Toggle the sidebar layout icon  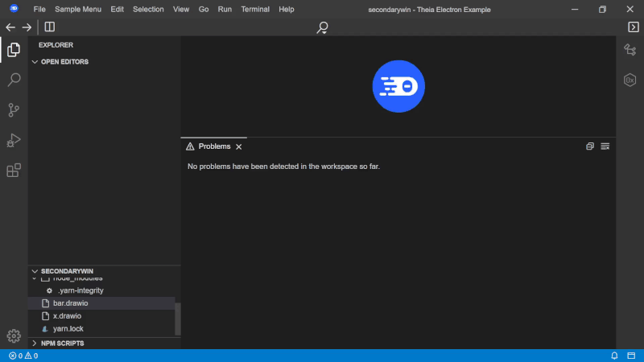pyautogui.click(x=50, y=27)
